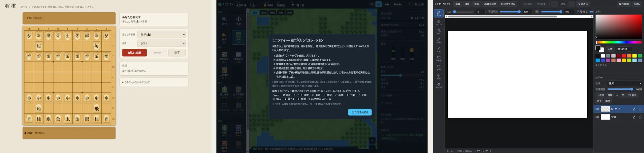Screen dimensions: 644x153
Task: Set MiniCity to triple fast-forward speed
Action: click(398, 4)
